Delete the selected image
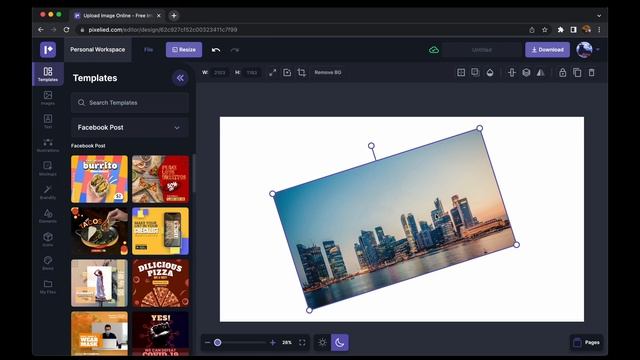This screenshot has height=360, width=640. click(x=591, y=72)
